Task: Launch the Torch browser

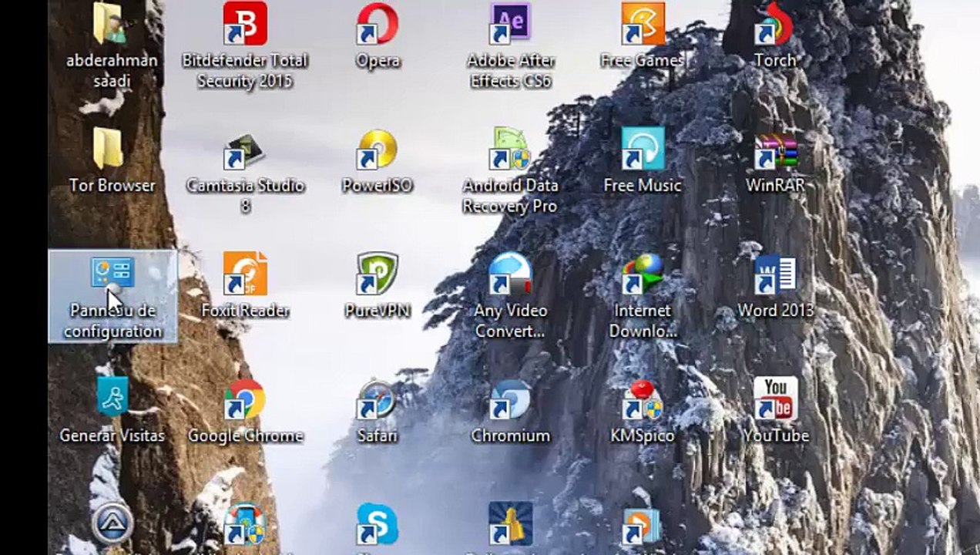Action: [x=775, y=37]
